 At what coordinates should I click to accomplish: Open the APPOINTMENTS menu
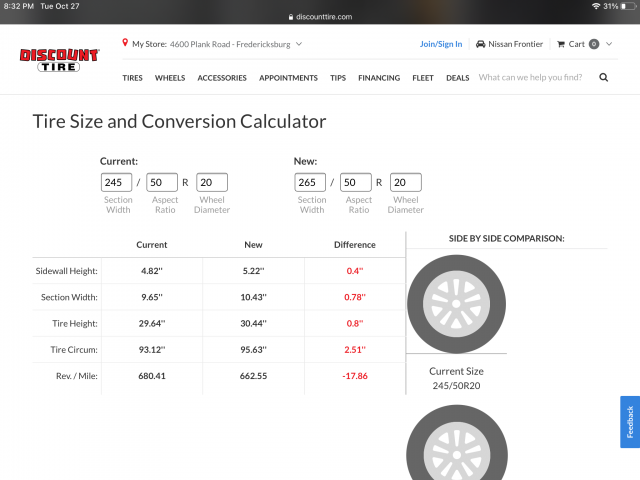coord(288,78)
